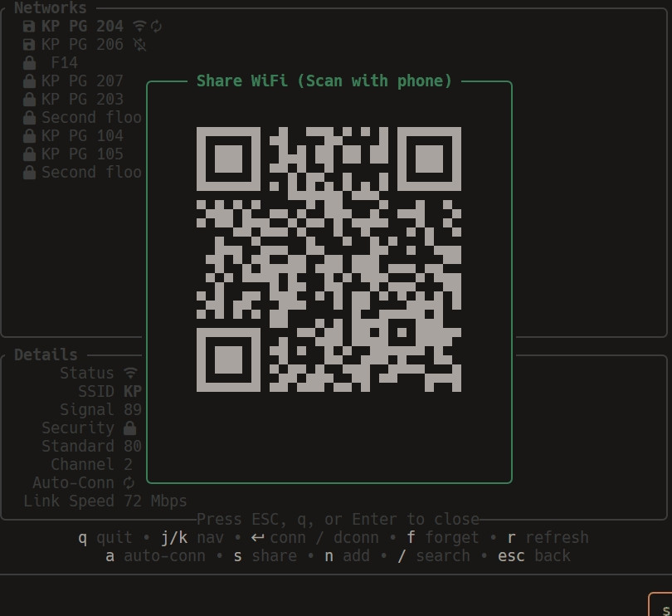Click the lock icon beside F14

click(x=29, y=63)
